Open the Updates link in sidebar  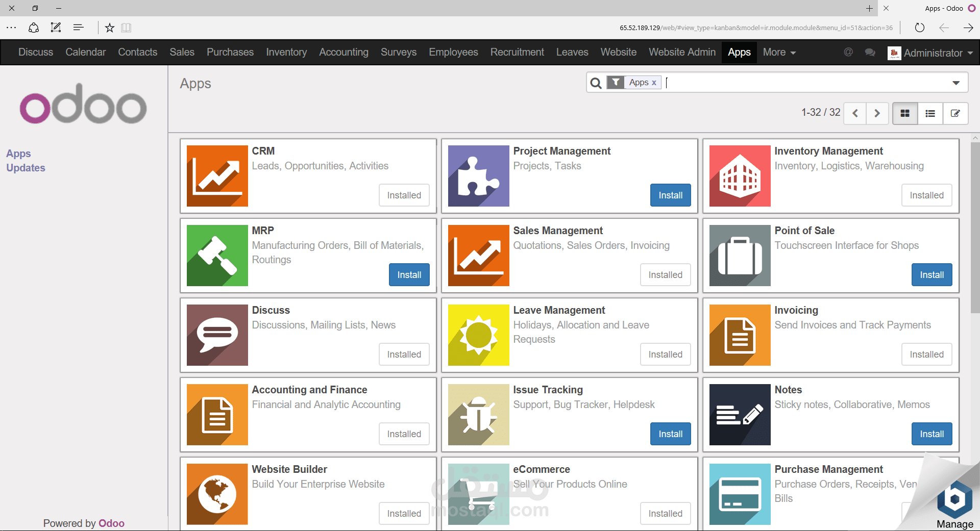pyautogui.click(x=26, y=167)
